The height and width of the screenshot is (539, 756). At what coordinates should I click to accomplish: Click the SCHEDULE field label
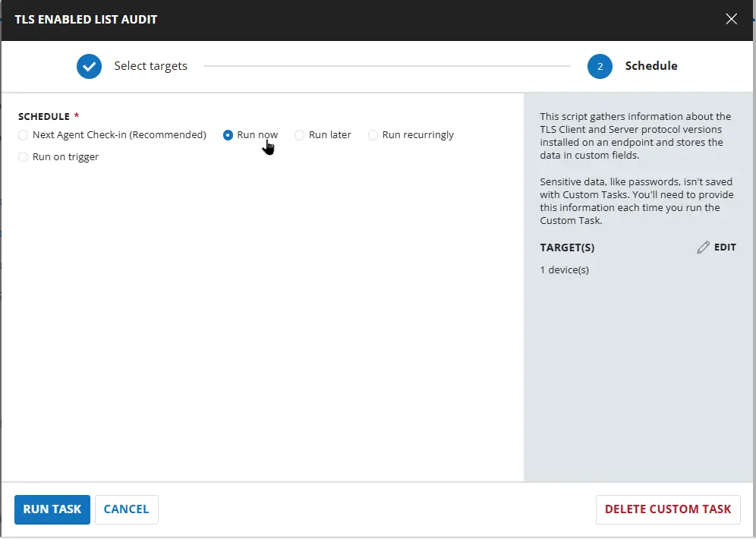coord(44,117)
